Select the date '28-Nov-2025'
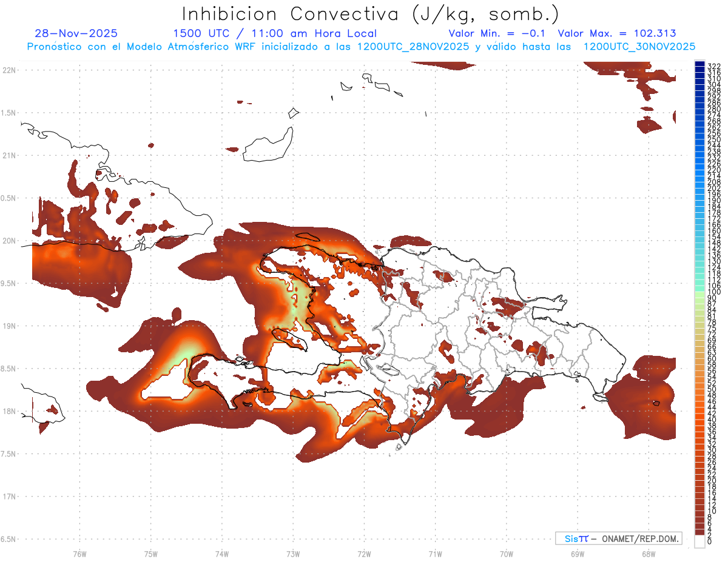Image resolution: width=728 pixels, height=562 pixels. (76, 33)
